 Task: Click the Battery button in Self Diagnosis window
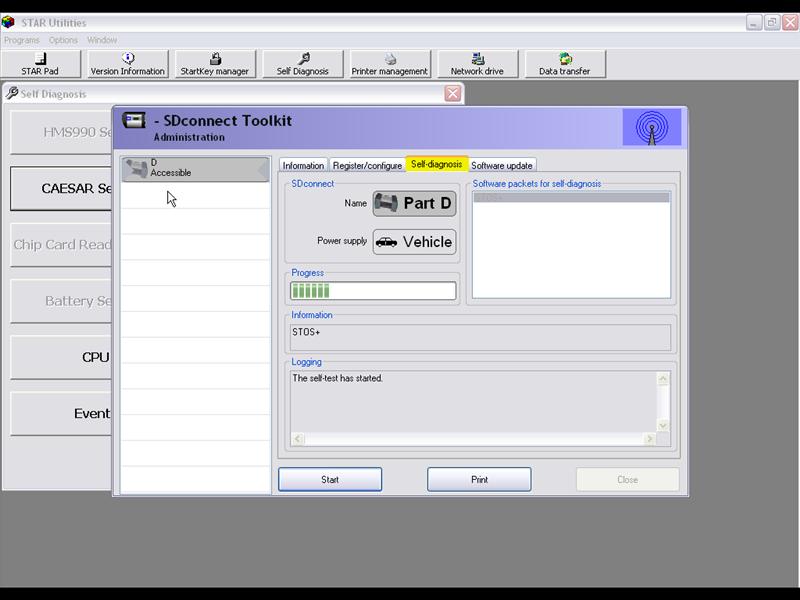coord(61,301)
